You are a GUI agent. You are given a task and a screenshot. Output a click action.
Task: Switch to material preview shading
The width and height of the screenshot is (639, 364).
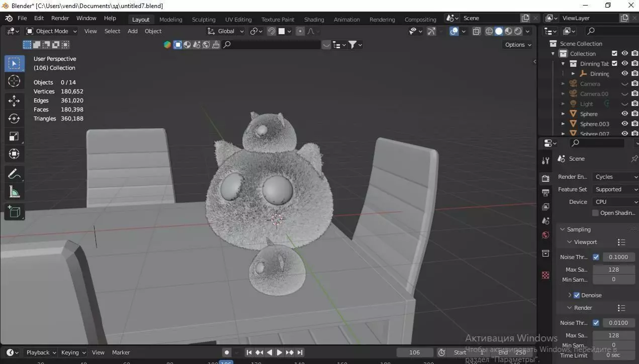coord(508,31)
